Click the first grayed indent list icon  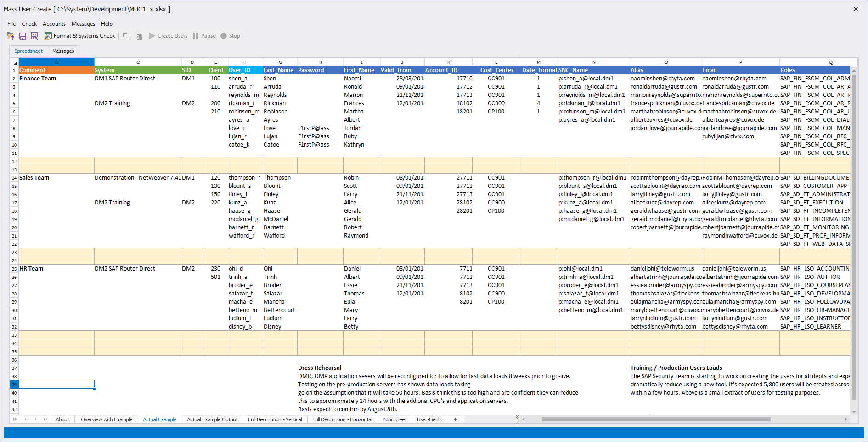126,36
